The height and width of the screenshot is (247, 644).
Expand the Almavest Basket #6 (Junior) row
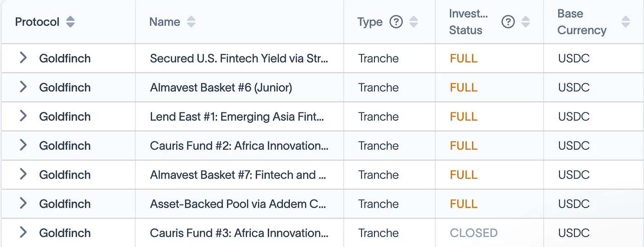(x=23, y=87)
